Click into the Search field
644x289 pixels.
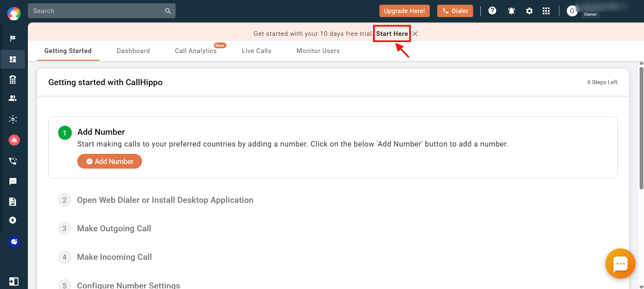101,11
